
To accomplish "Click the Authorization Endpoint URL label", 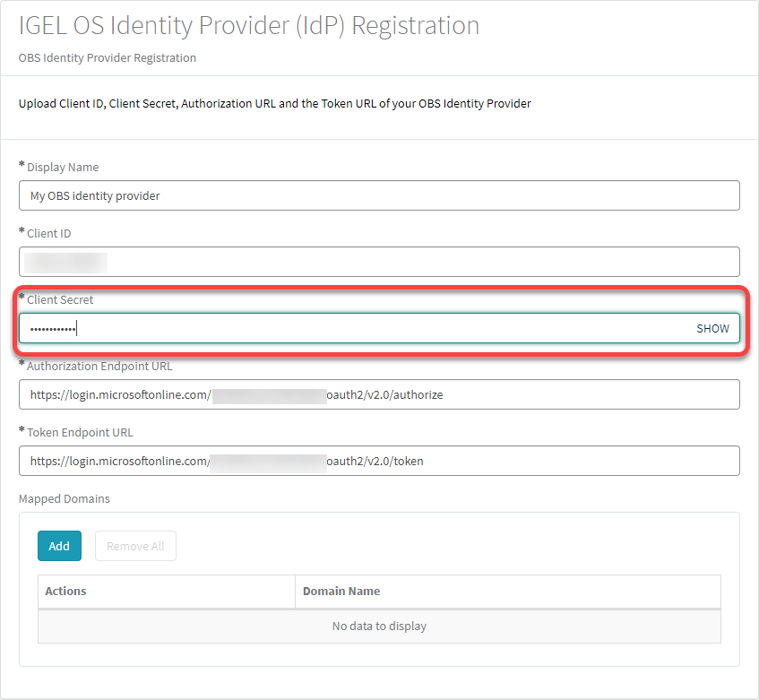I will point(99,366).
